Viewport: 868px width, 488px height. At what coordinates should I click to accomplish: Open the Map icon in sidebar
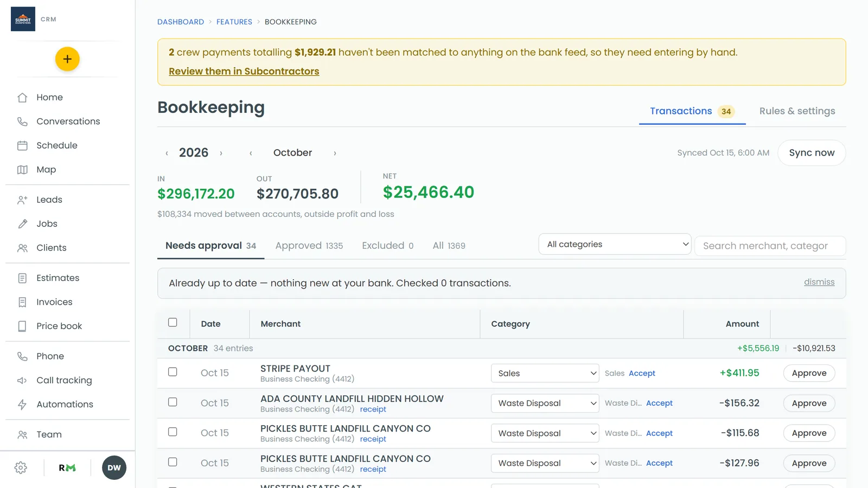[22, 170]
